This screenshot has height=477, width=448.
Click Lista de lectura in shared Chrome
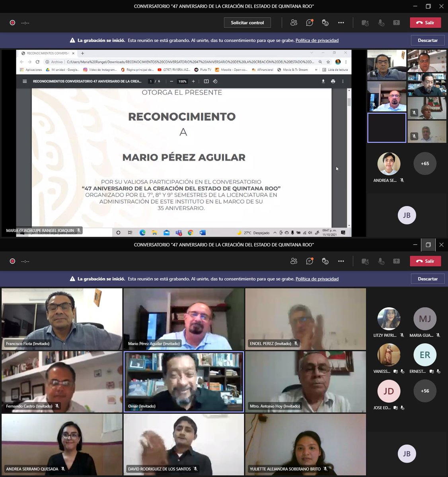coord(335,70)
